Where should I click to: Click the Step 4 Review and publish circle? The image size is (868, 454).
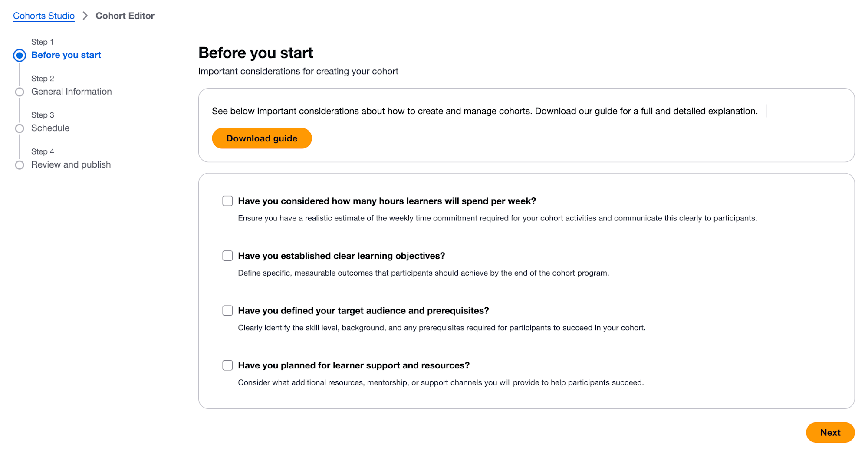point(20,165)
